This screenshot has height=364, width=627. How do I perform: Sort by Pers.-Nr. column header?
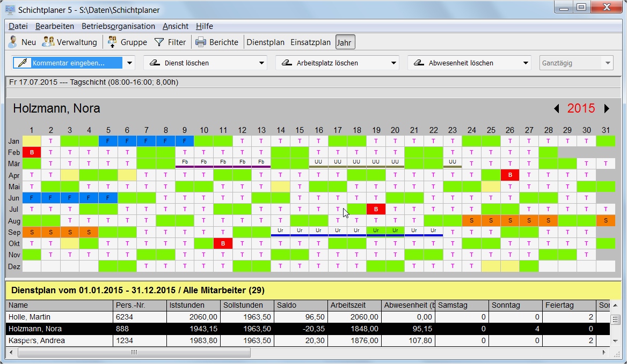point(140,306)
